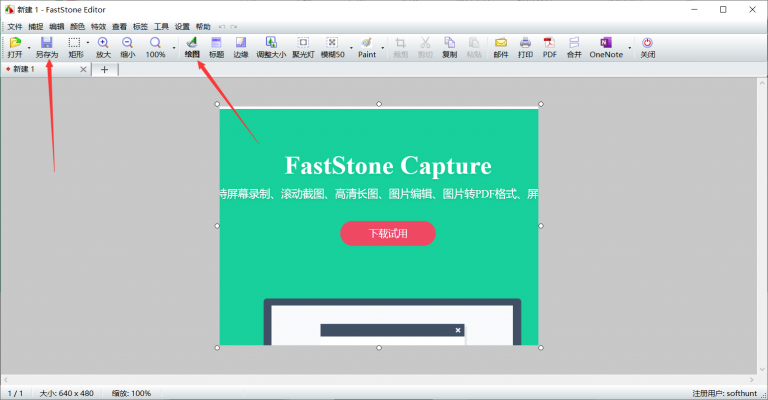768x400 pixels.
Task: Click the 注册用户: softhunt status text
Action: pos(724,393)
